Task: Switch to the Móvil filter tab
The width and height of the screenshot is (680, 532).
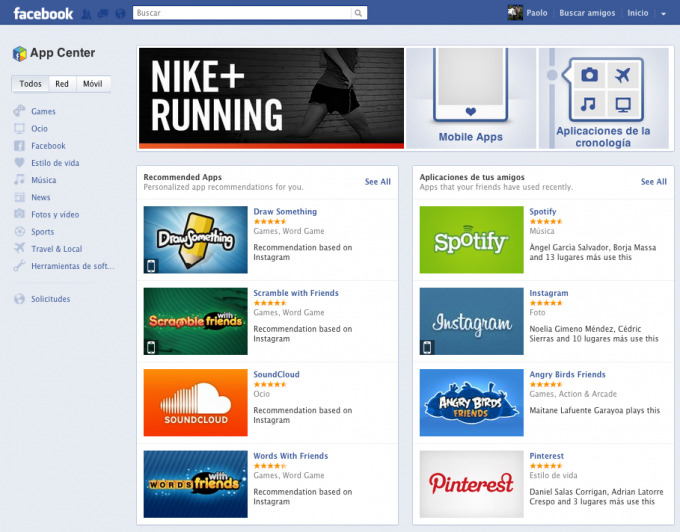Action: [x=92, y=84]
